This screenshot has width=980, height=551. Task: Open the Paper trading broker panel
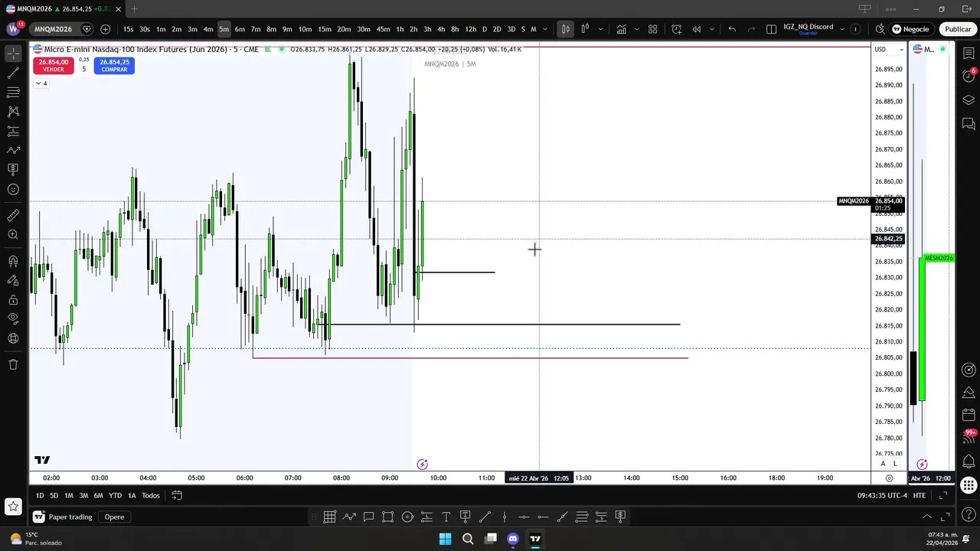pos(63,517)
